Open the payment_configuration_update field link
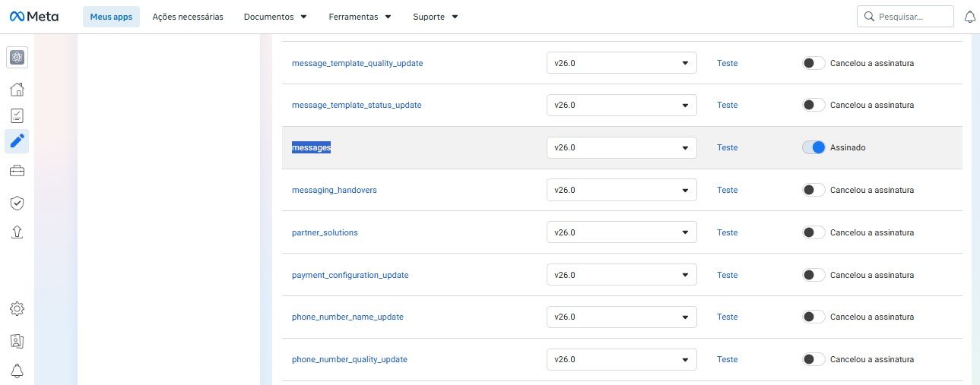The height and width of the screenshot is (385, 980). [x=350, y=275]
